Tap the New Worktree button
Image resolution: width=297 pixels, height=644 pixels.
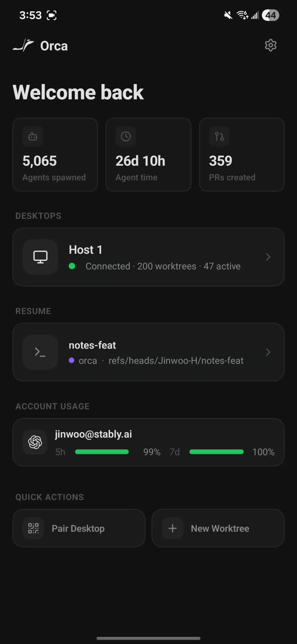(218, 528)
